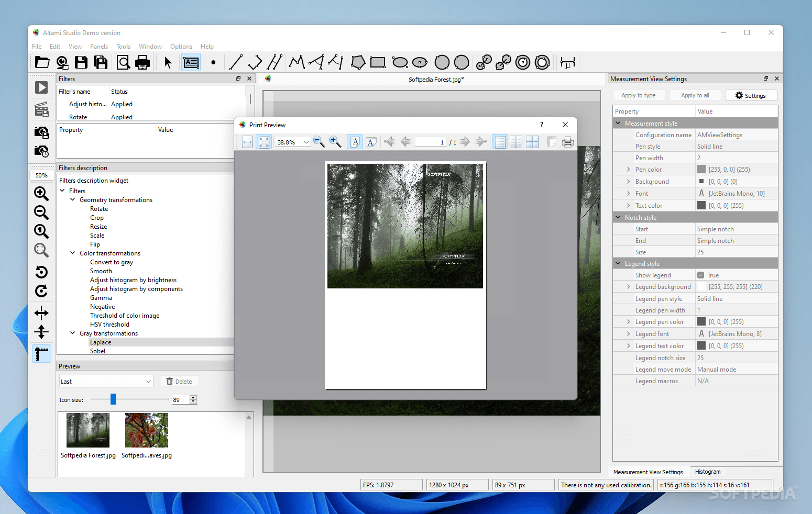
Task: Click the Legend pen color swatch
Action: click(x=701, y=322)
